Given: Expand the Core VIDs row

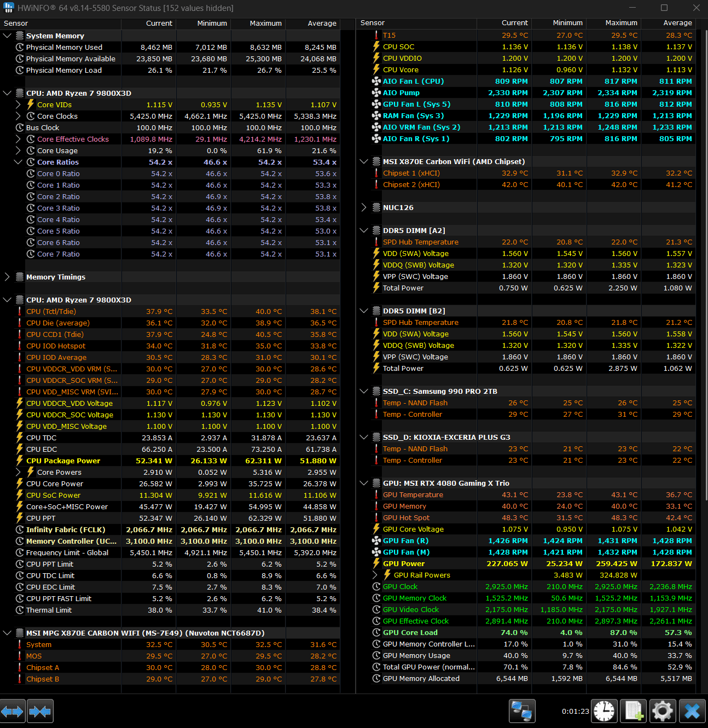Looking at the screenshot, I should pos(18,104).
